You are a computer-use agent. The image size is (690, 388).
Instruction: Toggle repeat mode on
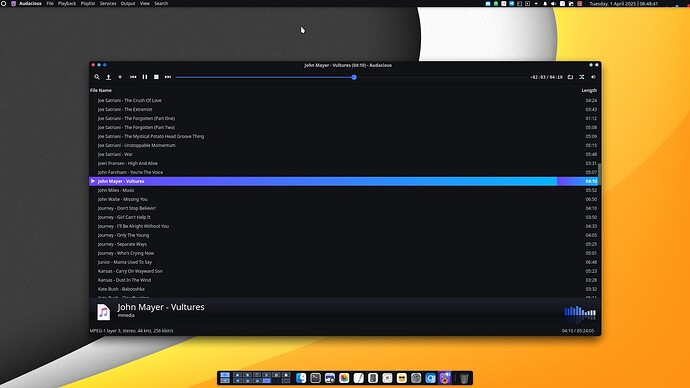(570, 77)
